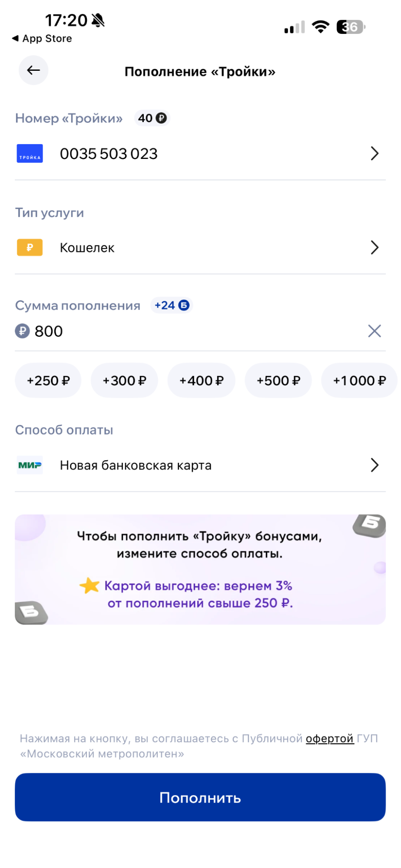Image resolution: width=401 pixels, height=868 pixels.
Task: Clear the top-up amount with X
Action: [374, 331]
